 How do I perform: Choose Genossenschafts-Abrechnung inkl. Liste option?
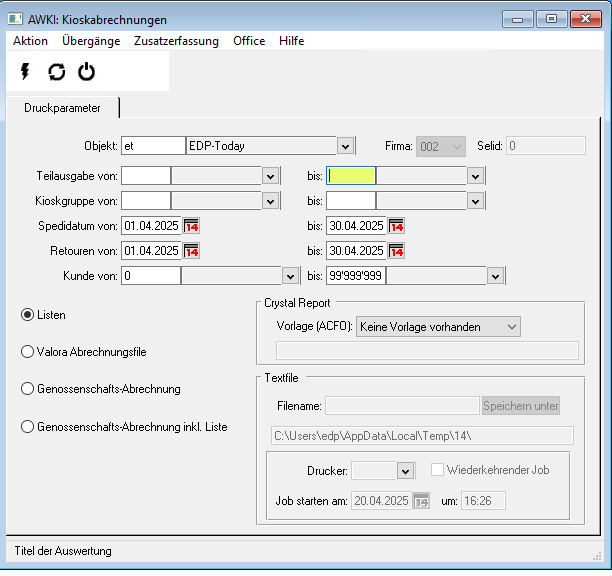[28, 427]
